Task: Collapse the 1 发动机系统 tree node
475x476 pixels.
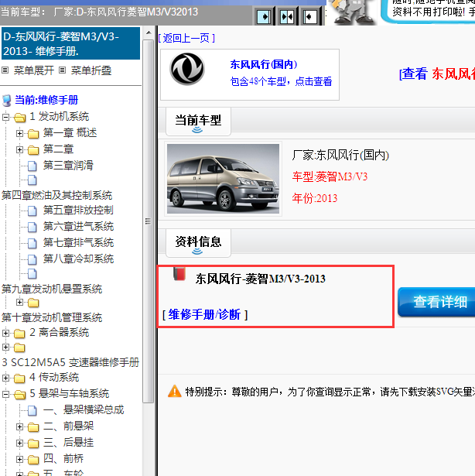Action: 5,117
